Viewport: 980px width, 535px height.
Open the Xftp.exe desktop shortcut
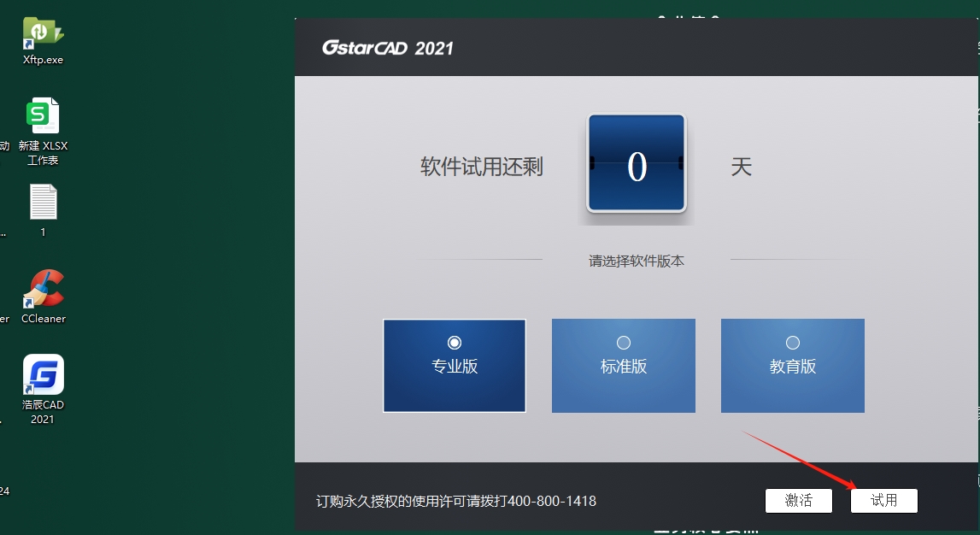(x=43, y=34)
